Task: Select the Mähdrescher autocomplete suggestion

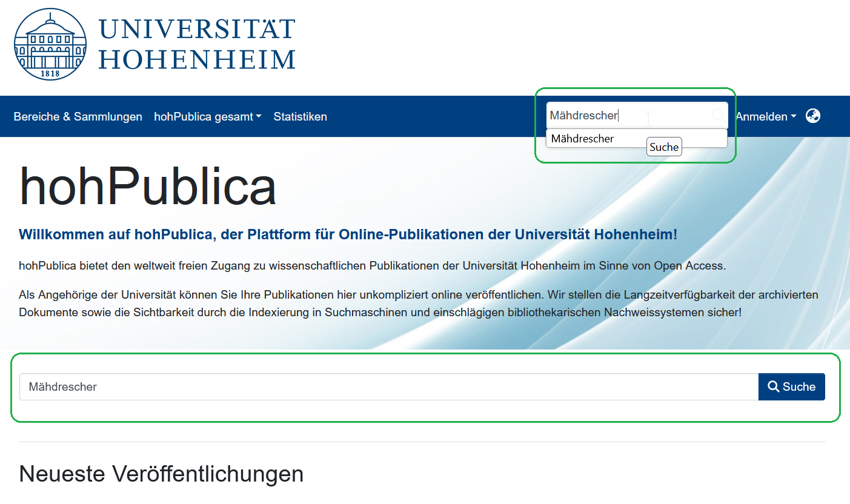Action: click(x=582, y=139)
